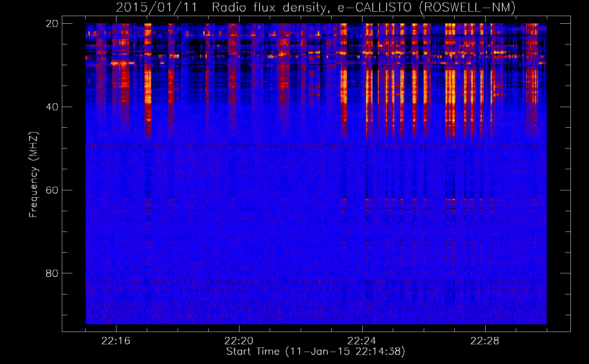
Task: Click the time tick label '22:28'
Action: coord(485,341)
